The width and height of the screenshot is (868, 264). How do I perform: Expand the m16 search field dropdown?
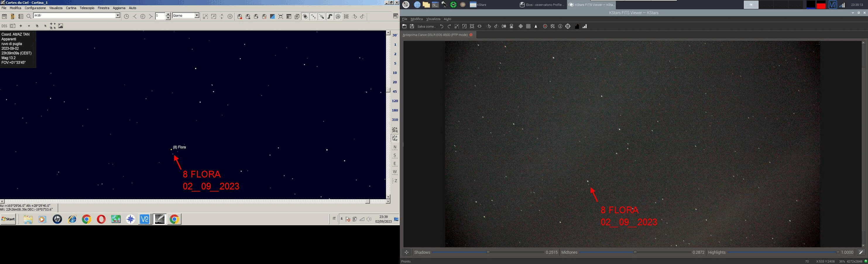point(118,16)
